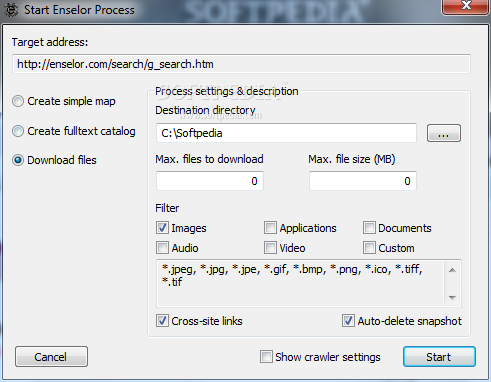Toggle the Cross-site links checkbox

(162, 321)
